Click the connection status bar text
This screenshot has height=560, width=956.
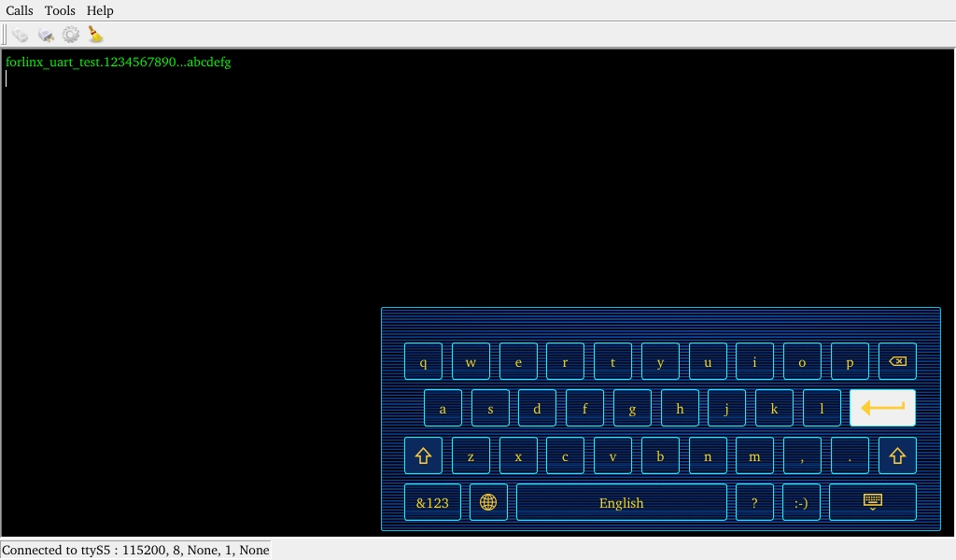(136, 550)
